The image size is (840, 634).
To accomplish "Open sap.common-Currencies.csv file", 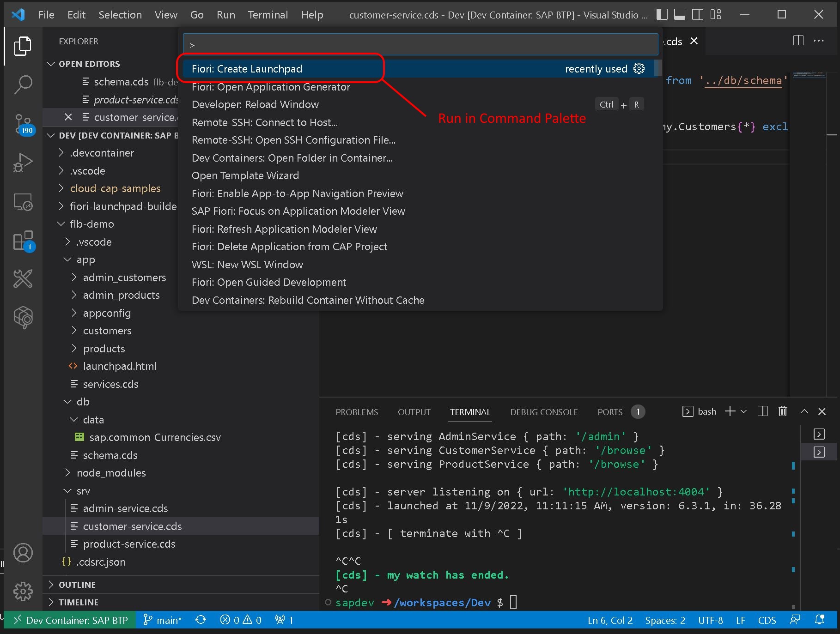I will click(155, 437).
